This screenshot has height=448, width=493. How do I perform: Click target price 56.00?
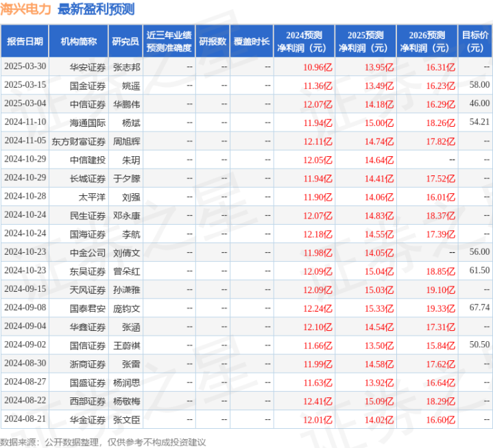(x=479, y=251)
